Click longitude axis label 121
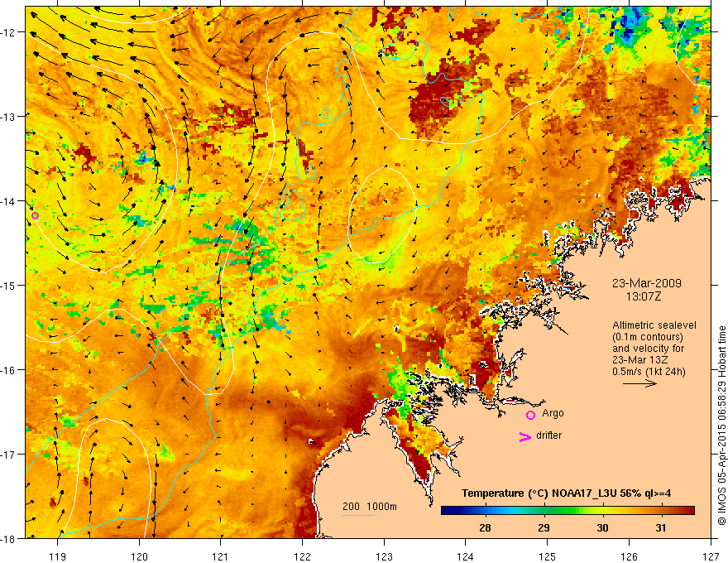Viewport: 728px width, 563px height. (x=221, y=556)
